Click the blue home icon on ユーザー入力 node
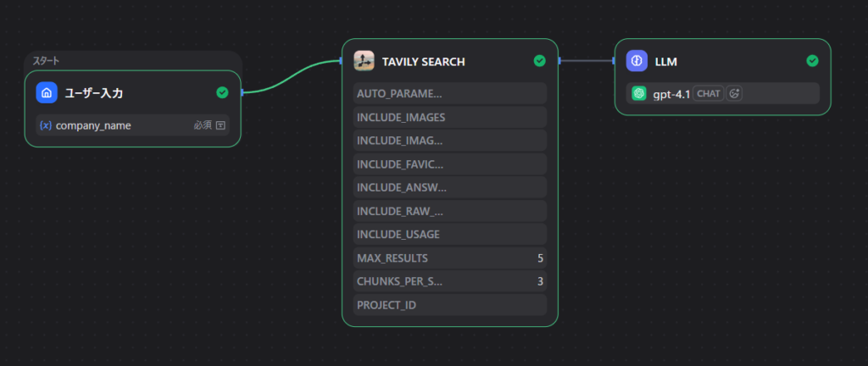Screen dimensions: 868x366 tap(47, 92)
